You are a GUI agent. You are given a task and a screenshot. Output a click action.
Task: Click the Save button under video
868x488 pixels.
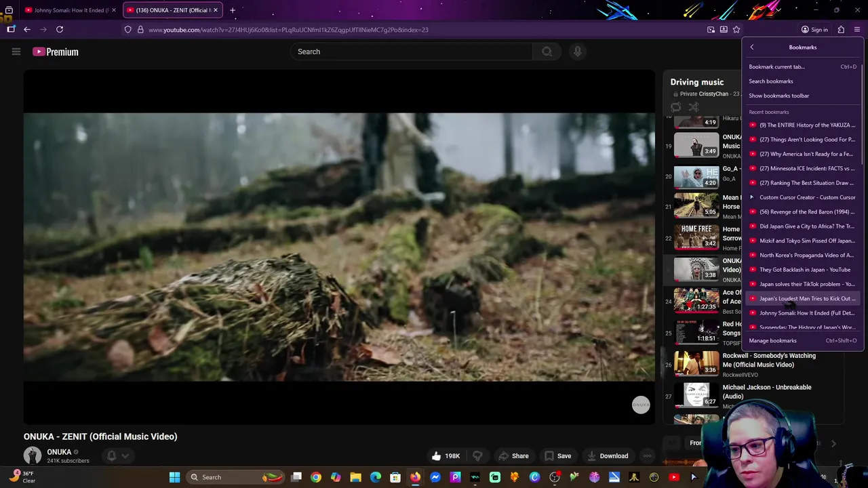pos(558,456)
